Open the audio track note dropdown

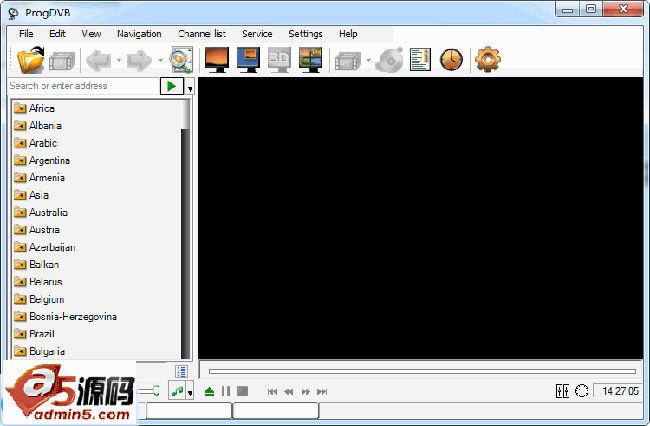tap(189, 392)
